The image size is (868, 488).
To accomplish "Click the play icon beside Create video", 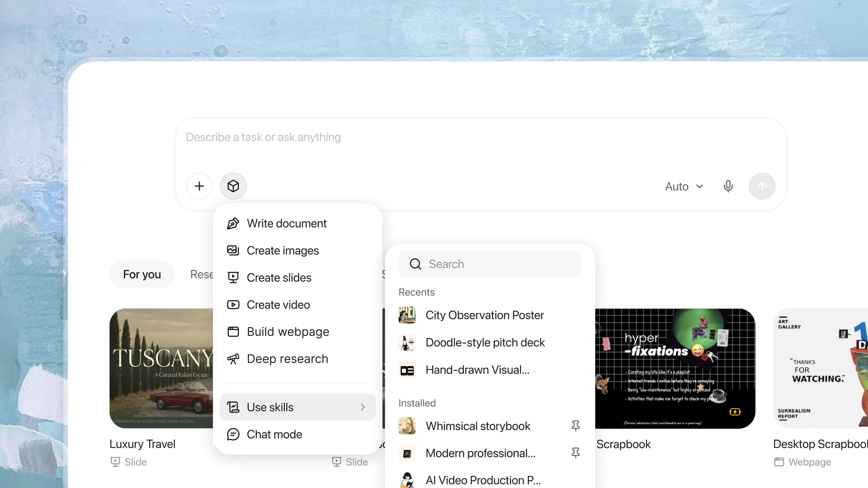I will click(x=233, y=305).
